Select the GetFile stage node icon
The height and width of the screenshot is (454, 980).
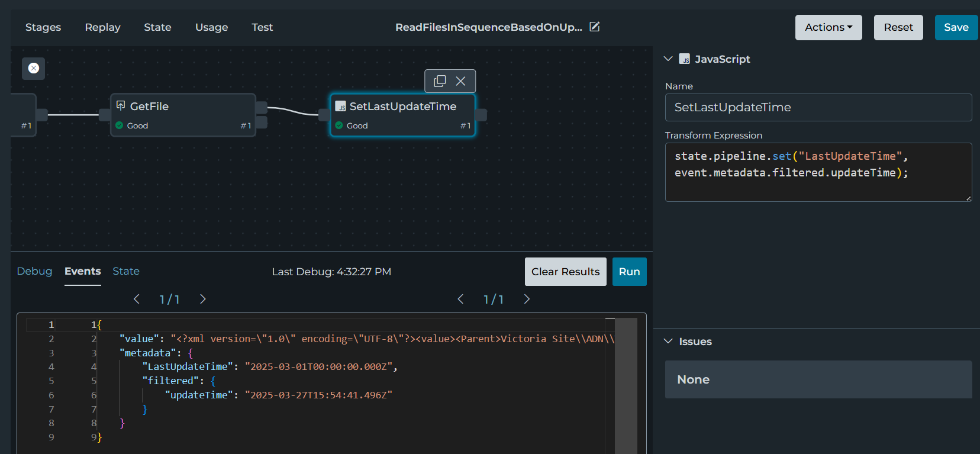point(121,106)
